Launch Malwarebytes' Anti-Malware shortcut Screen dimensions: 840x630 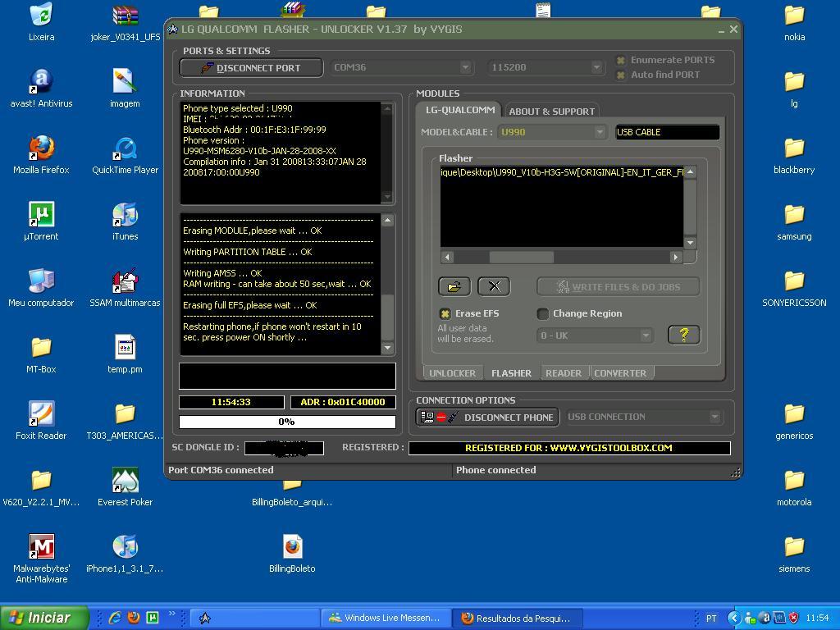click(41, 546)
